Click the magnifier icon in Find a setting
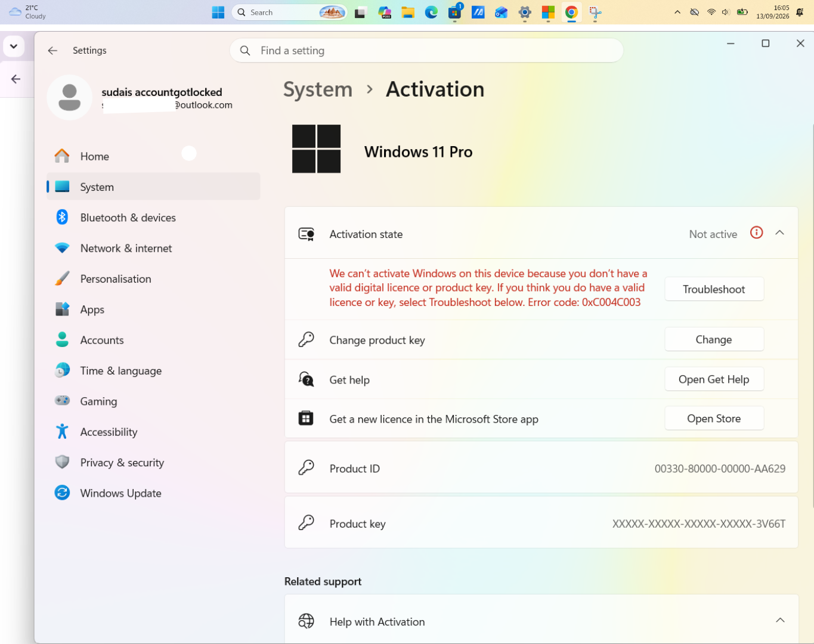The height and width of the screenshot is (644, 814). (x=245, y=51)
